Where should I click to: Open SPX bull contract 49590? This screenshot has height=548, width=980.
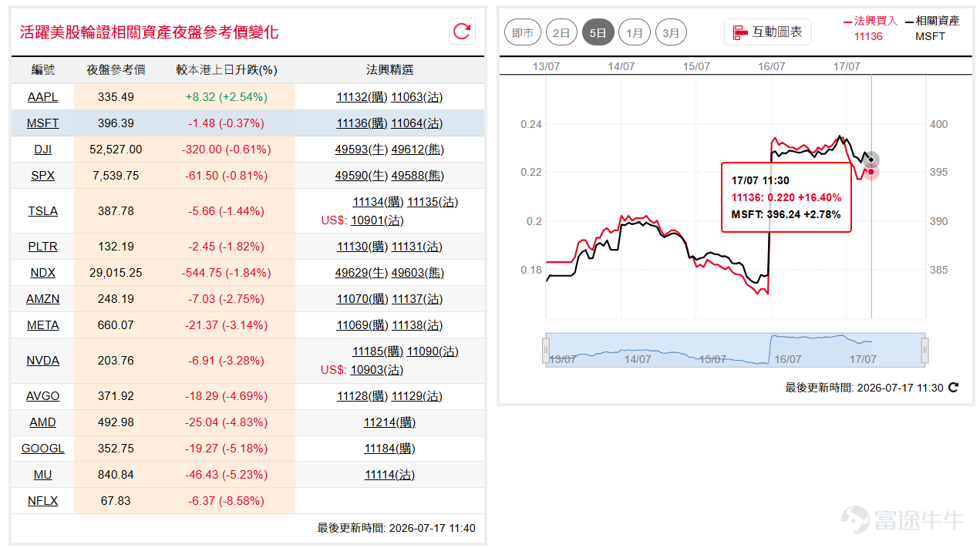(x=362, y=176)
